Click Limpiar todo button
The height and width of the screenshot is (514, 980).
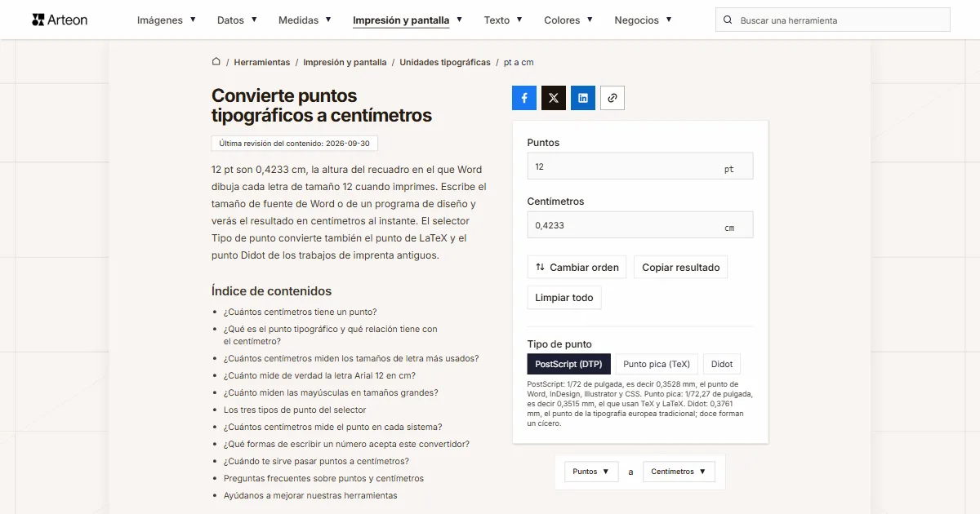pyautogui.click(x=564, y=298)
